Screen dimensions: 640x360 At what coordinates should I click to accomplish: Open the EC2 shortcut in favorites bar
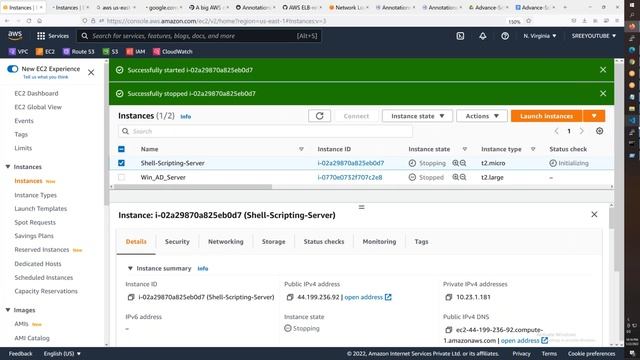pos(45,51)
